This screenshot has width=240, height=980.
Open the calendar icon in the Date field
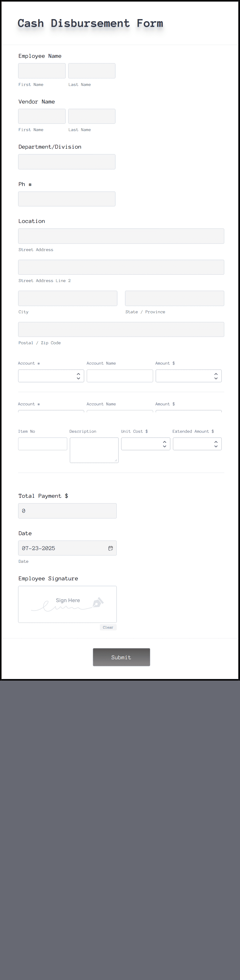coord(111,548)
